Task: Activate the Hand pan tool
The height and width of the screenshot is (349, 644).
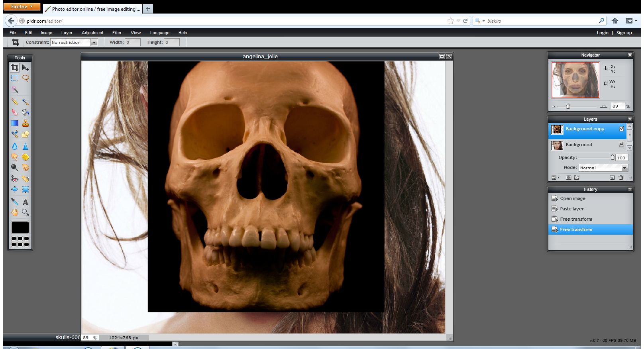Action: pyautogui.click(x=15, y=212)
